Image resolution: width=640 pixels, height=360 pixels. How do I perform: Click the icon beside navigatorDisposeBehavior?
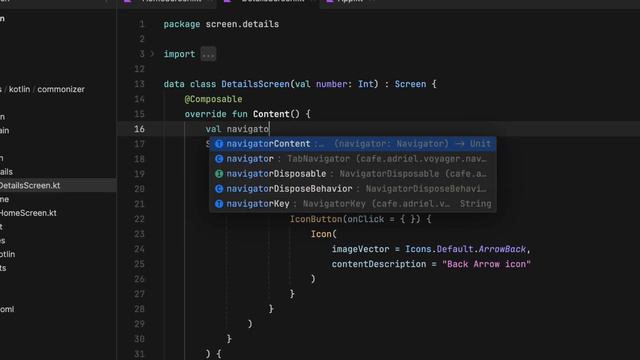click(x=219, y=189)
